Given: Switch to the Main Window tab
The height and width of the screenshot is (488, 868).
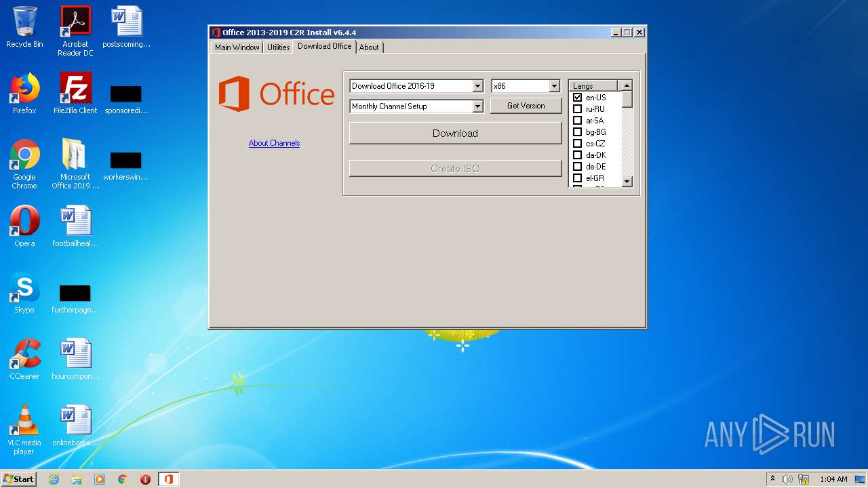Looking at the screenshot, I should tap(237, 47).
